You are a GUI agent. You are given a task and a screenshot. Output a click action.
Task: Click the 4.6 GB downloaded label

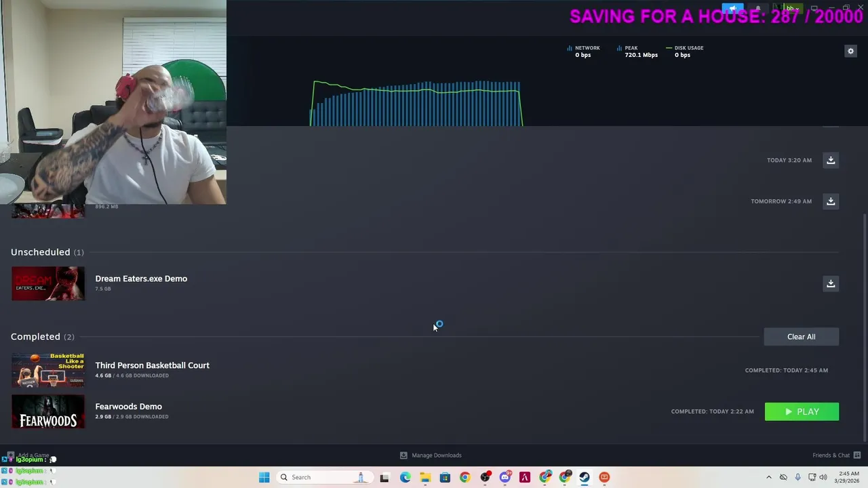pyautogui.click(x=132, y=375)
